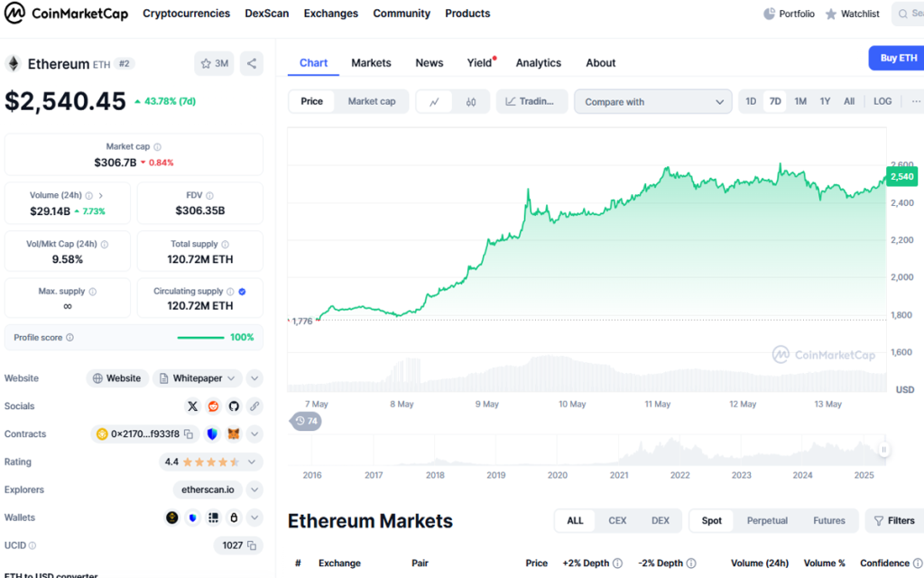
Task: Click Buy ETH button
Action: click(896, 58)
